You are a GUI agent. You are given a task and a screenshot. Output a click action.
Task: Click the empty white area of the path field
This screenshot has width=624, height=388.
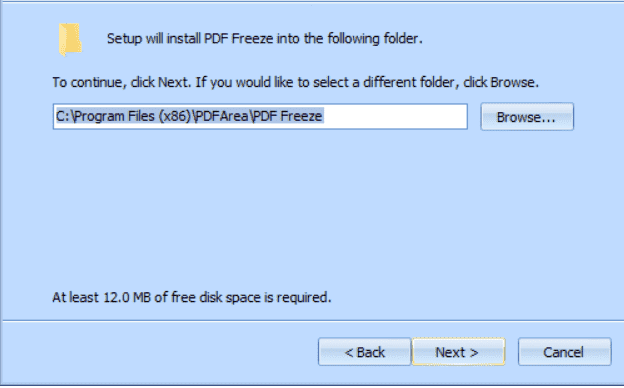click(395, 116)
